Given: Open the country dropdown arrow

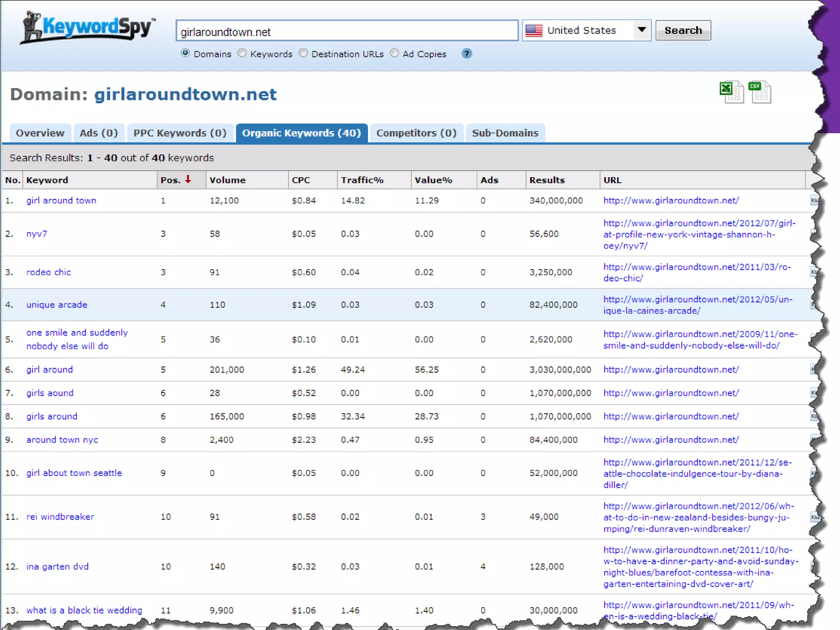Looking at the screenshot, I should 642,30.
